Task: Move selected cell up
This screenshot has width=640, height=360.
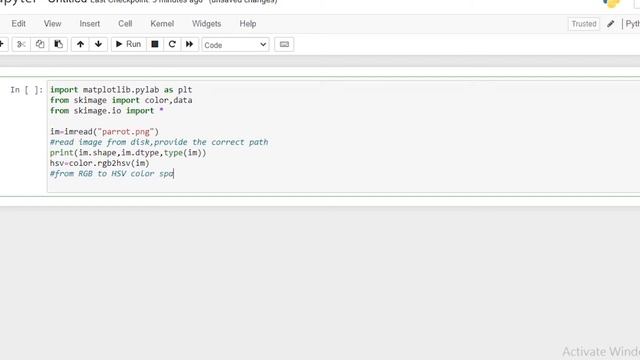Action: coord(80,44)
